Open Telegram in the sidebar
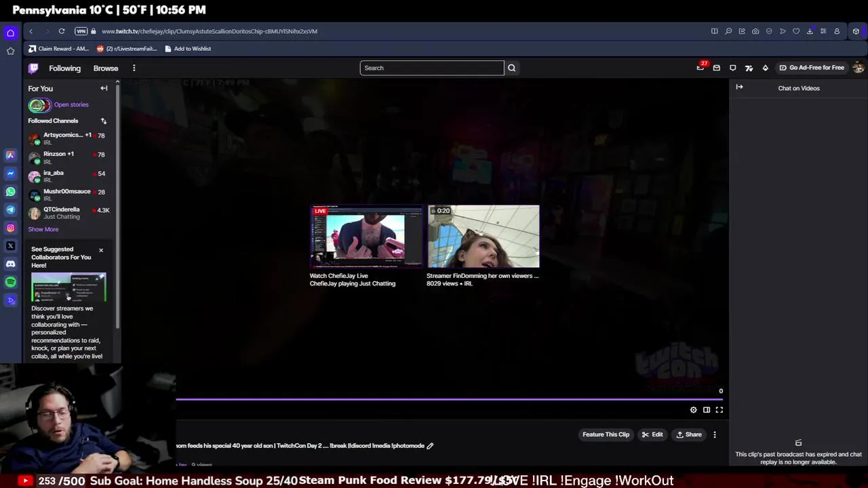The width and height of the screenshot is (868, 488). tap(10, 210)
